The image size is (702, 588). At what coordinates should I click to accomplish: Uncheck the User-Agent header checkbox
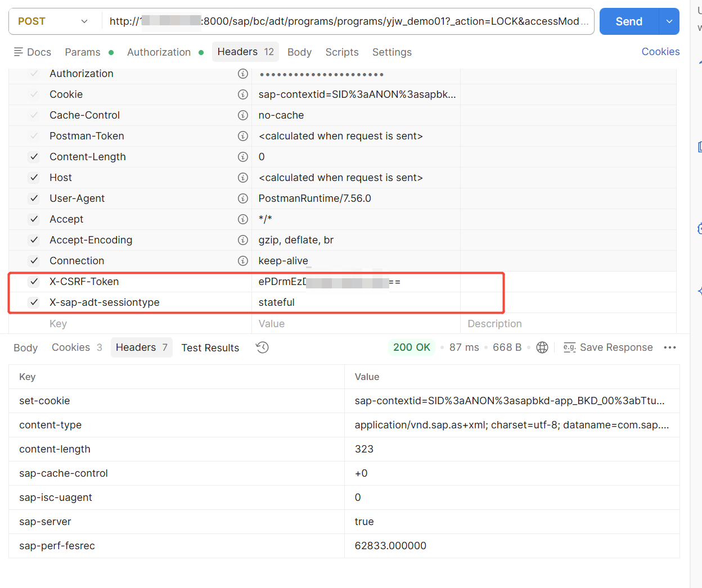pos(34,198)
